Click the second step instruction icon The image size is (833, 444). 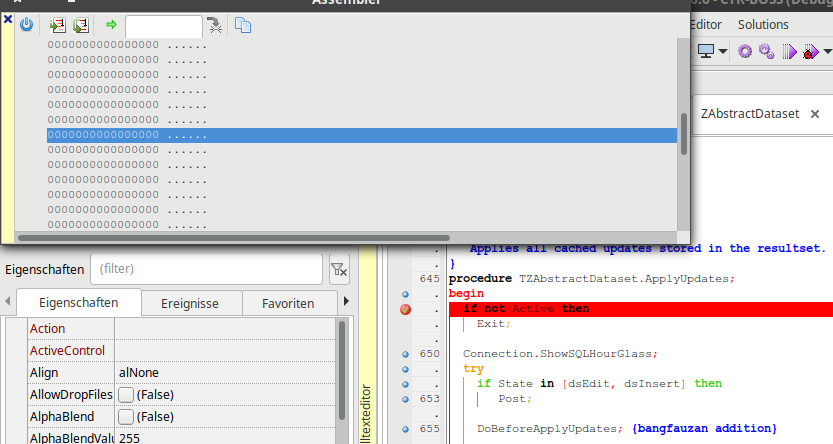pyautogui.click(x=79, y=24)
